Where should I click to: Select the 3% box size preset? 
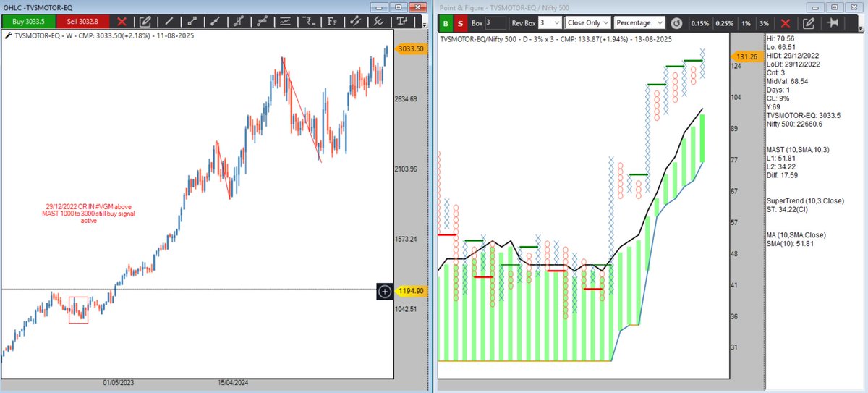tap(765, 23)
